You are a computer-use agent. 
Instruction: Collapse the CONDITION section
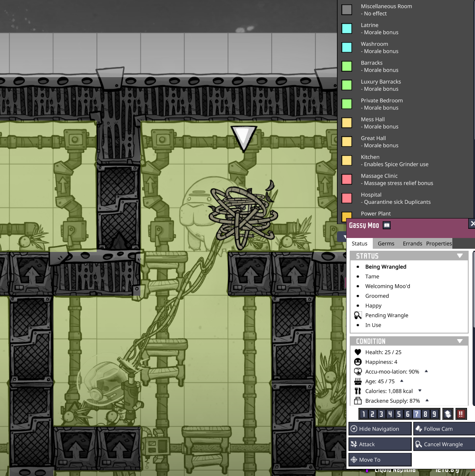tap(460, 341)
